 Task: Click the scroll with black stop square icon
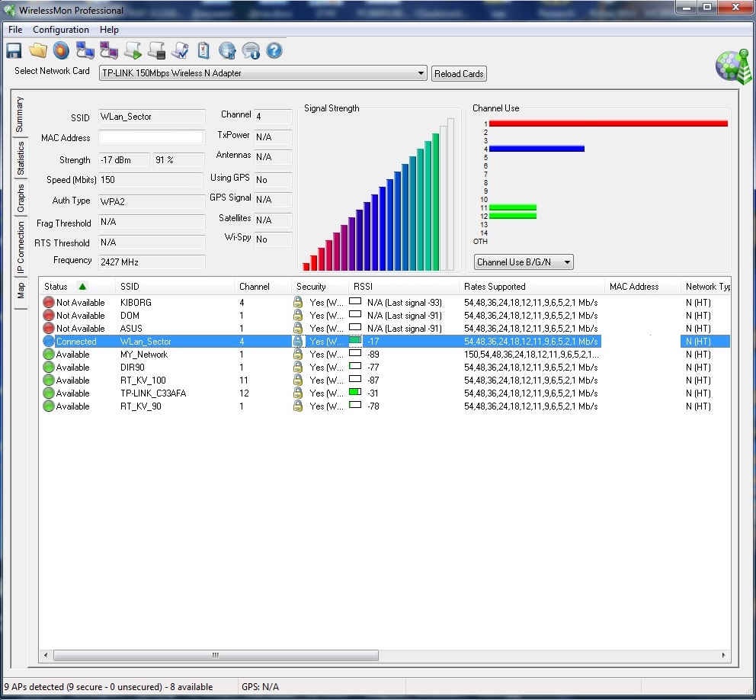[156, 51]
